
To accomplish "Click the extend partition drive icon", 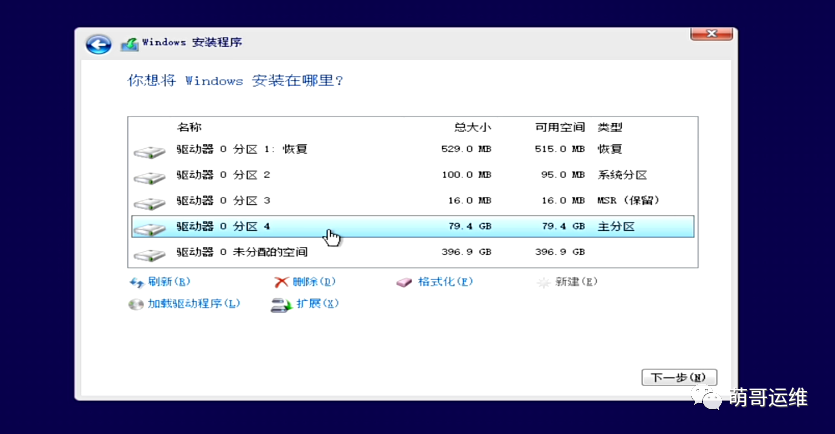I will pyautogui.click(x=281, y=305).
